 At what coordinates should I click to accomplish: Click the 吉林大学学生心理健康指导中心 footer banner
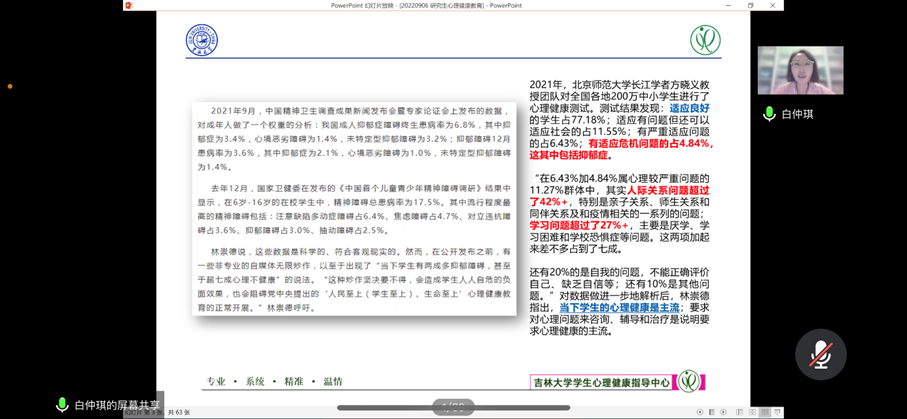pos(603,381)
